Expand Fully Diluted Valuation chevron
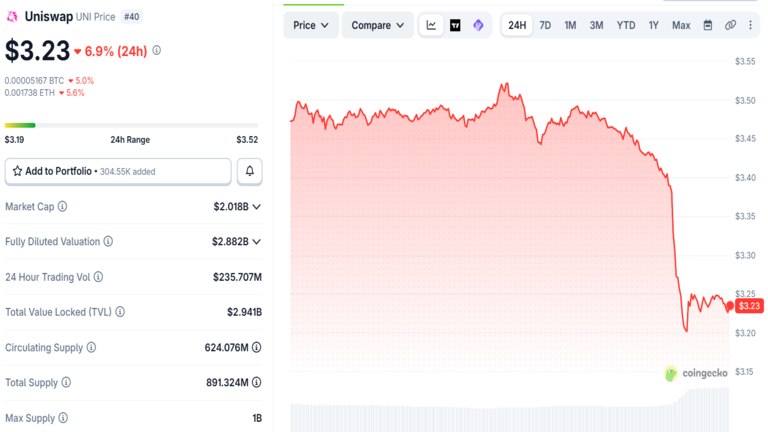Image resolution: width=768 pixels, height=432 pixels. (257, 241)
